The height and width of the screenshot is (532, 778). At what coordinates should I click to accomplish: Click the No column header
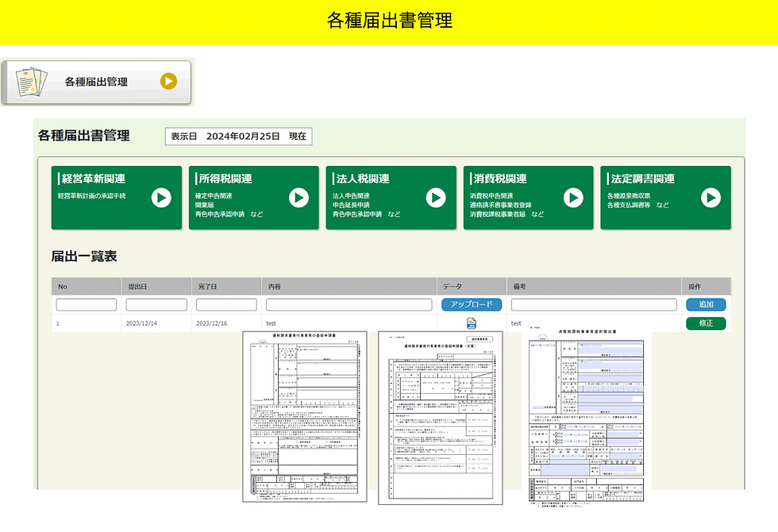[x=87, y=287]
